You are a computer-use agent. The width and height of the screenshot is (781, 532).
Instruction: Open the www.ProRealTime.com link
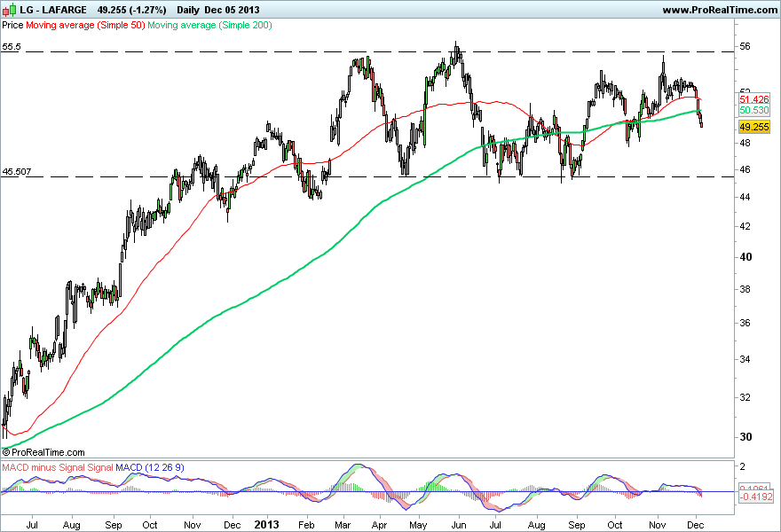[720, 10]
